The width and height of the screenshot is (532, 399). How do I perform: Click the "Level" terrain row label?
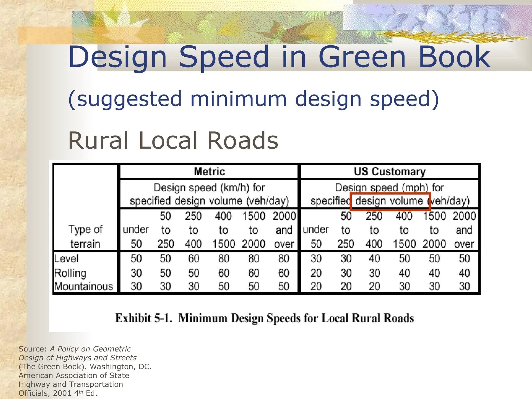[66, 258]
